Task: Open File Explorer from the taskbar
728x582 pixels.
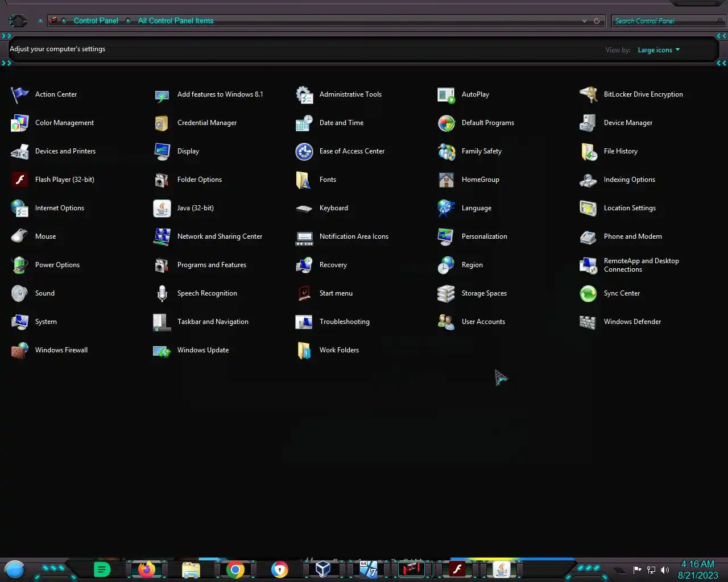Action: [191, 569]
